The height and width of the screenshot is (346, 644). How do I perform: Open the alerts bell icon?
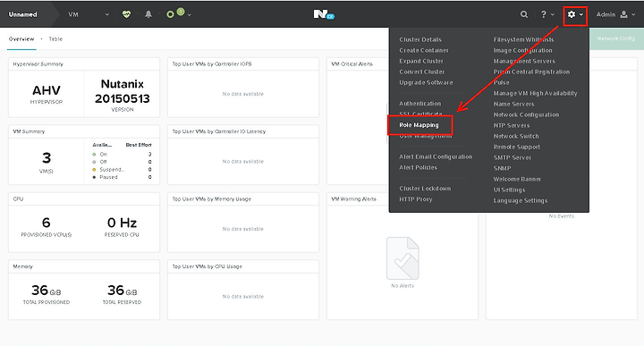(148, 14)
